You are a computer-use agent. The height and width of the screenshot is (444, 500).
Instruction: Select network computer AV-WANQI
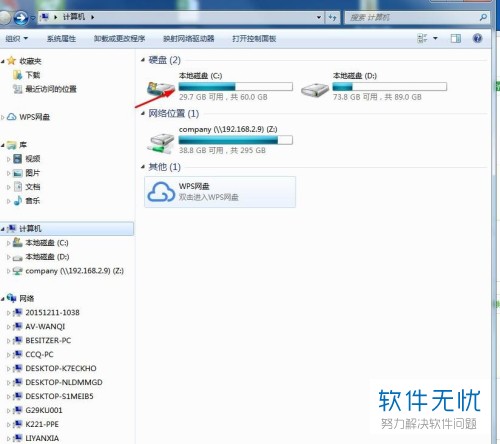coord(45,326)
